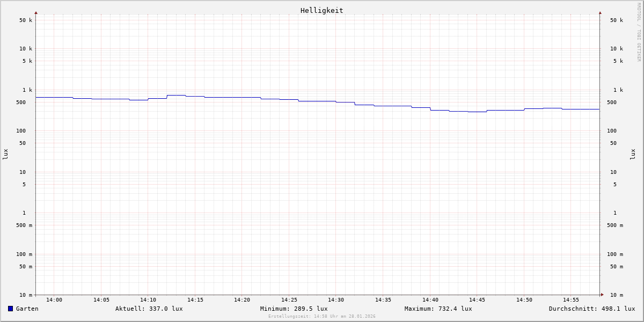The height and width of the screenshot is (322, 644).
Task: Click the blue Garten legend color swatch
Action: coord(10,309)
